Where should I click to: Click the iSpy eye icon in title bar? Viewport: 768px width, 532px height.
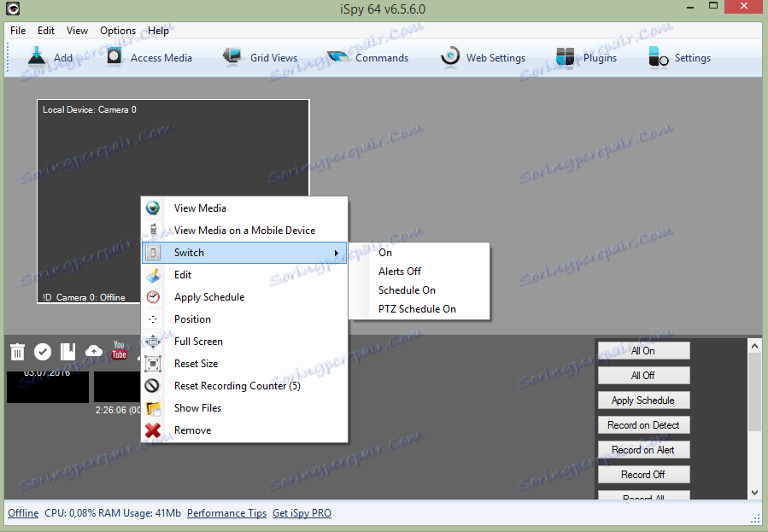[x=13, y=9]
